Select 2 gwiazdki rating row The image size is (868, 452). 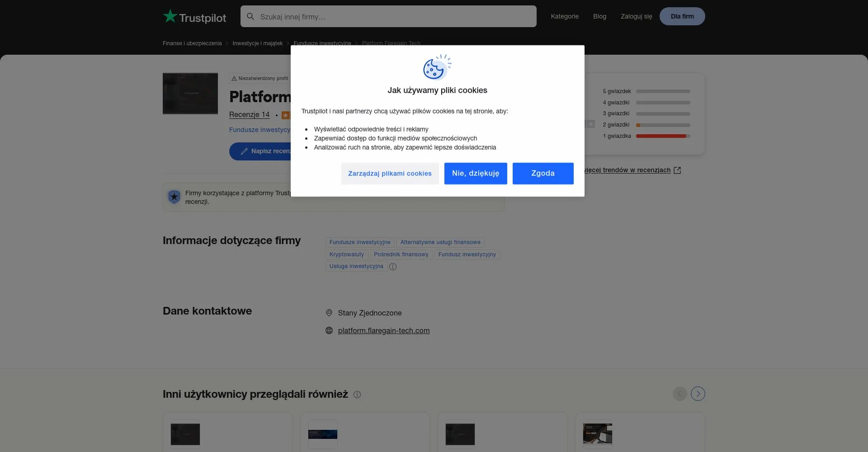pos(646,125)
